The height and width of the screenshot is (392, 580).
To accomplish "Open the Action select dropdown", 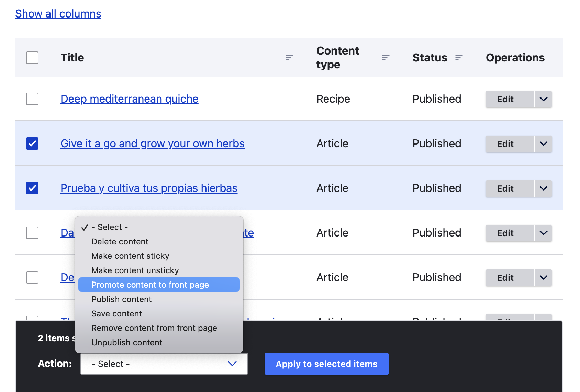I will 164,364.
